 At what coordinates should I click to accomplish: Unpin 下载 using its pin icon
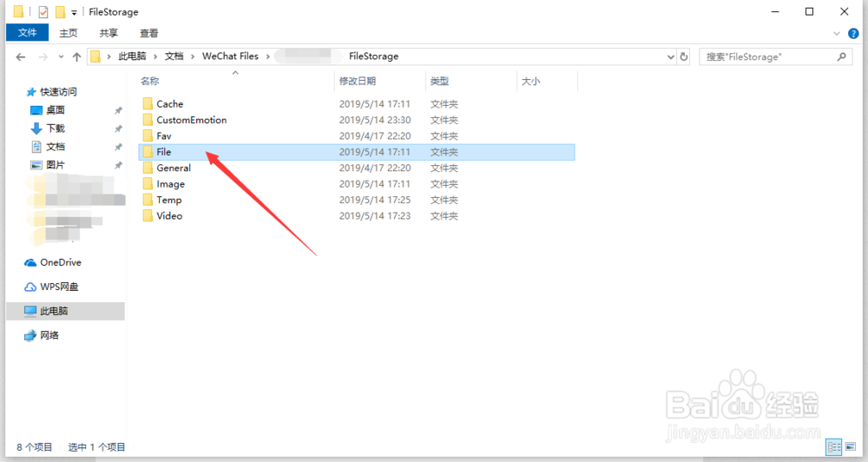(118, 129)
